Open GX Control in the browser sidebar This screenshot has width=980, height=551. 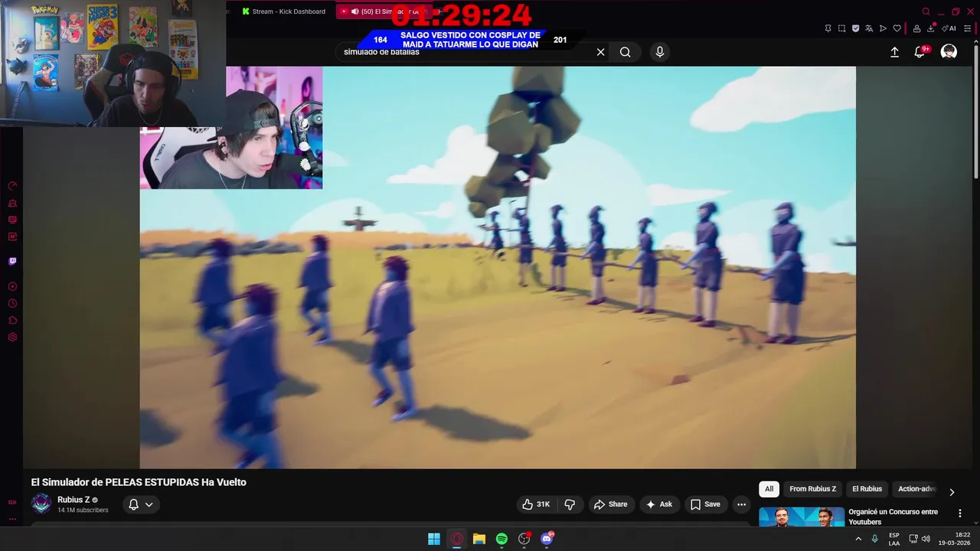tap(12, 186)
